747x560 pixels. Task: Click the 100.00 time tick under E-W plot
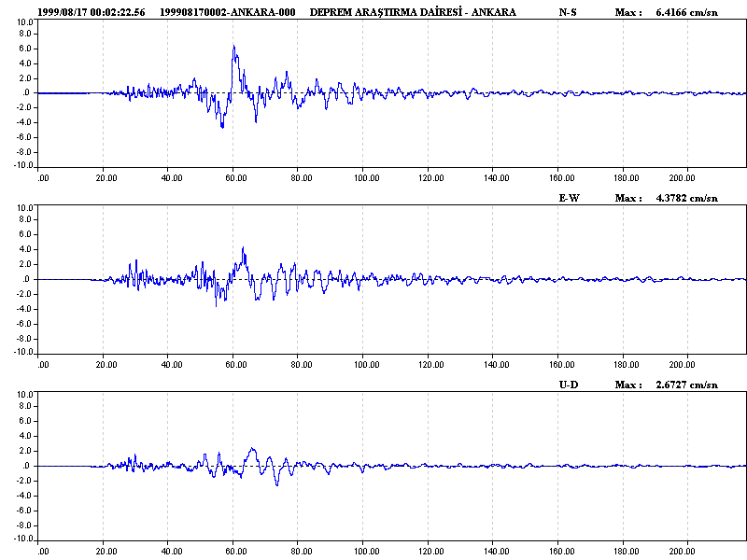click(364, 363)
